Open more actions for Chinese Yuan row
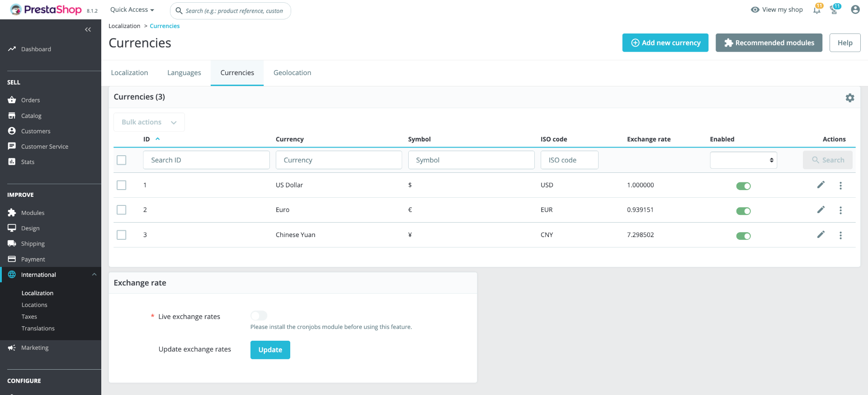 [840, 235]
